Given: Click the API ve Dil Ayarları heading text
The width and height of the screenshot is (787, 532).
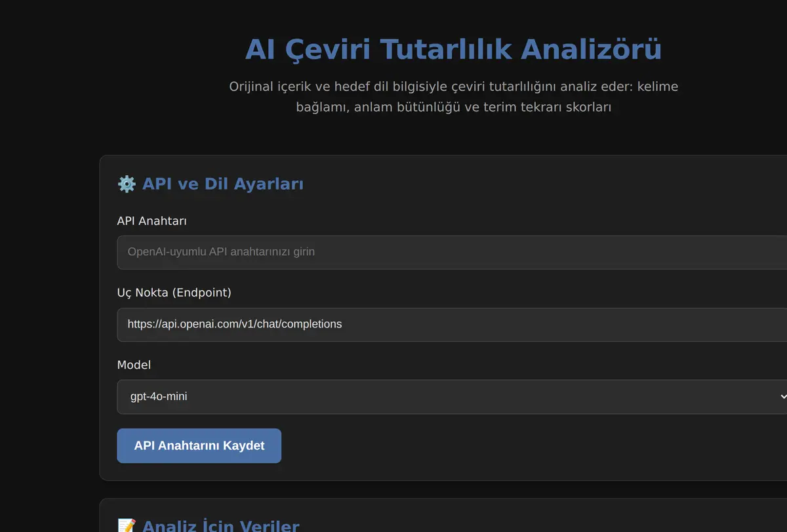Looking at the screenshot, I should point(223,184).
